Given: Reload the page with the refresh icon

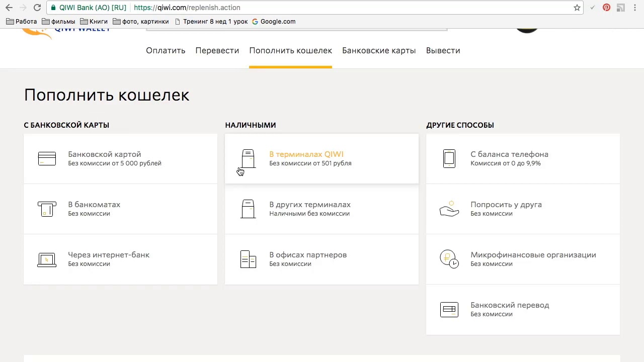Looking at the screenshot, I should point(37,8).
